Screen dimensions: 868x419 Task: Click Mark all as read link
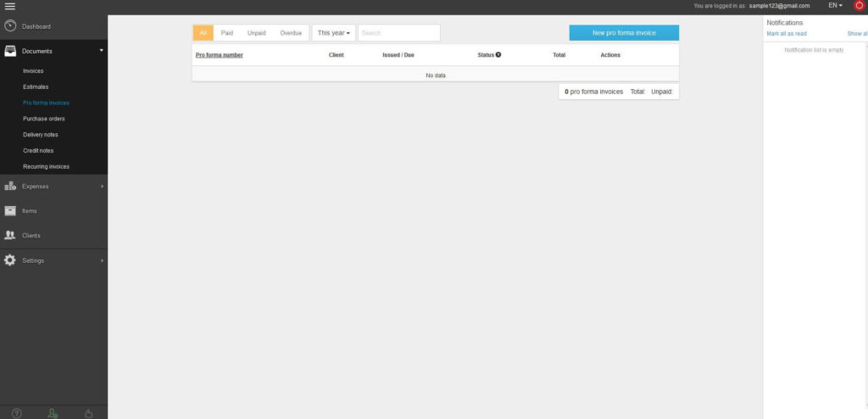tap(786, 34)
